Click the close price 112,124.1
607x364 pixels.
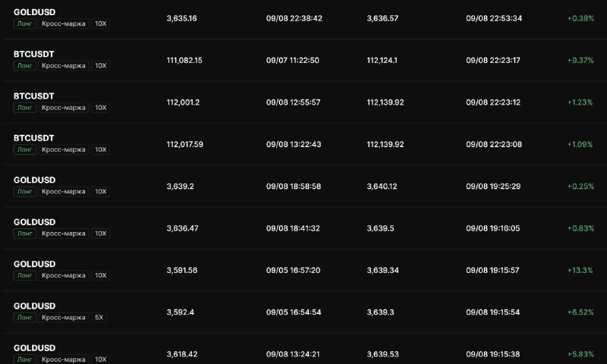point(382,61)
